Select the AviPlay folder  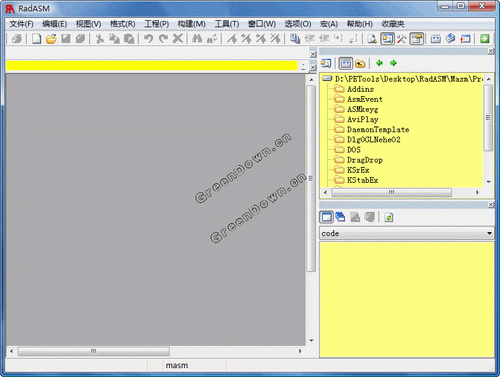coord(363,119)
